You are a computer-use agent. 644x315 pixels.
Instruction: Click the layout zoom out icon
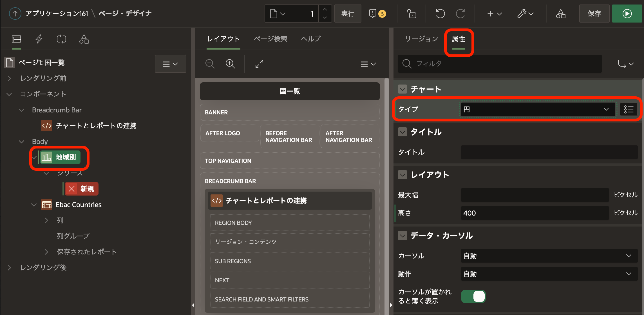click(x=210, y=64)
